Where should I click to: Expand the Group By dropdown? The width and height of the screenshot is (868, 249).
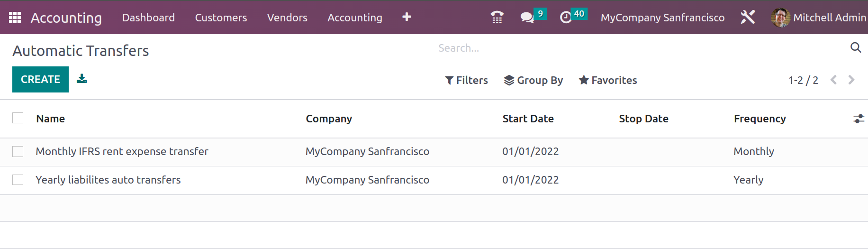pos(533,80)
